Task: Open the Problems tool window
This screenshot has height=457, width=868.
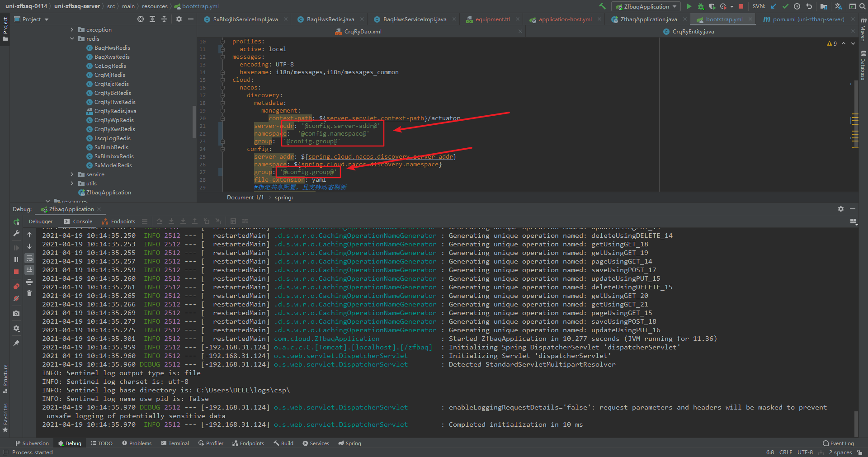Action: pos(137,443)
